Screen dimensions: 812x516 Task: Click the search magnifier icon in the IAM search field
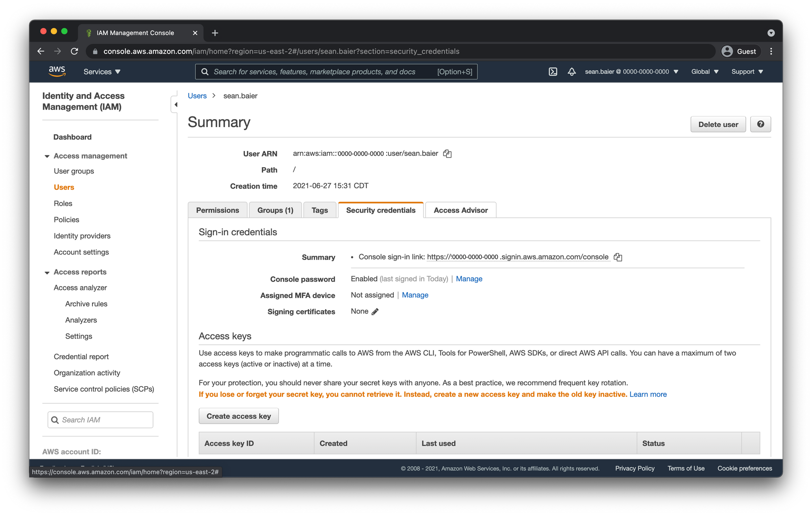[54, 420]
